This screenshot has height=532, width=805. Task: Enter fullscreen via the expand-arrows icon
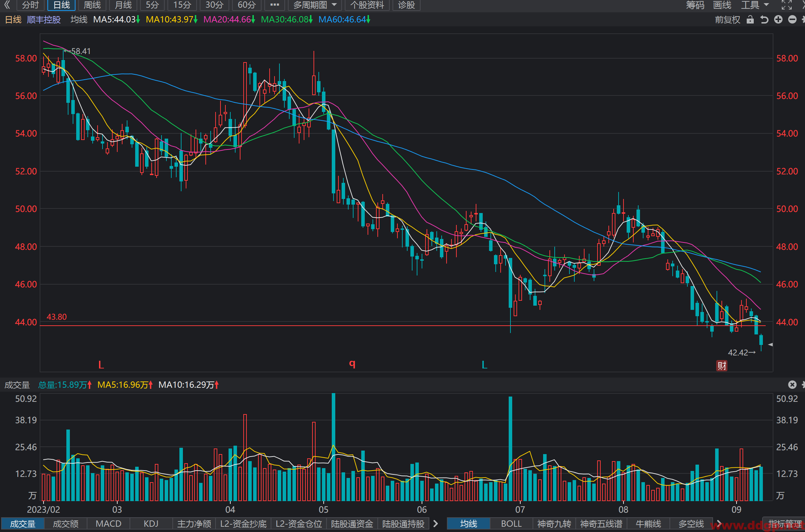pos(787,5)
